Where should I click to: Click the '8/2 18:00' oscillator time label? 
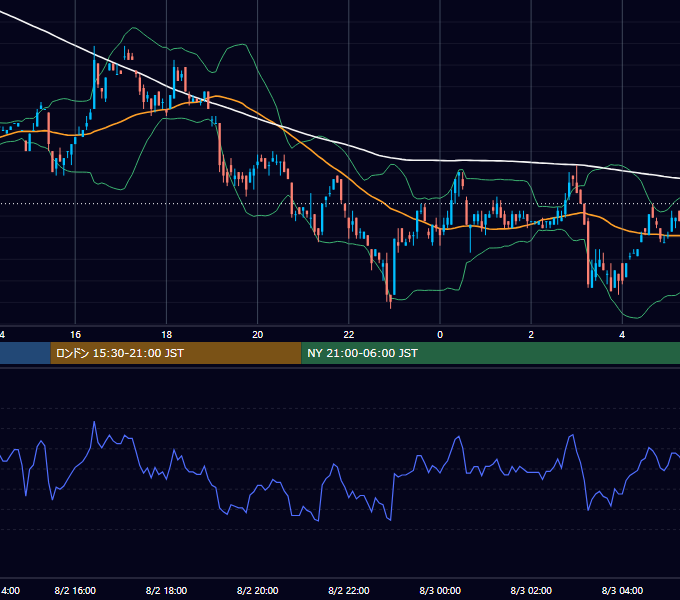(x=167, y=590)
